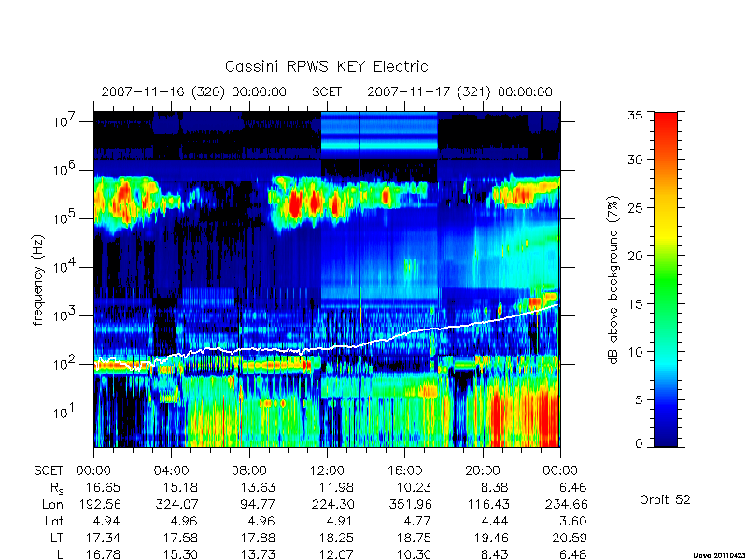Click the 'Lon' row label
The image size is (747, 560).
[53, 504]
